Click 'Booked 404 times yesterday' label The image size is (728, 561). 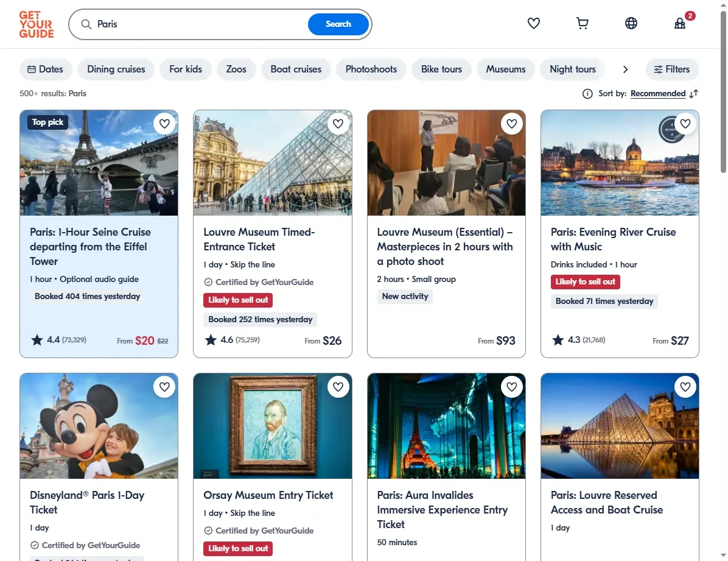(x=87, y=297)
